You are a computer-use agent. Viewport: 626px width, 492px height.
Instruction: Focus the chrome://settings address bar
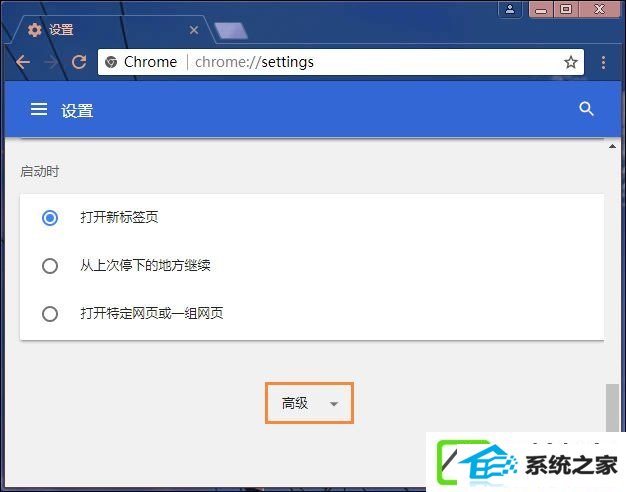(x=341, y=62)
